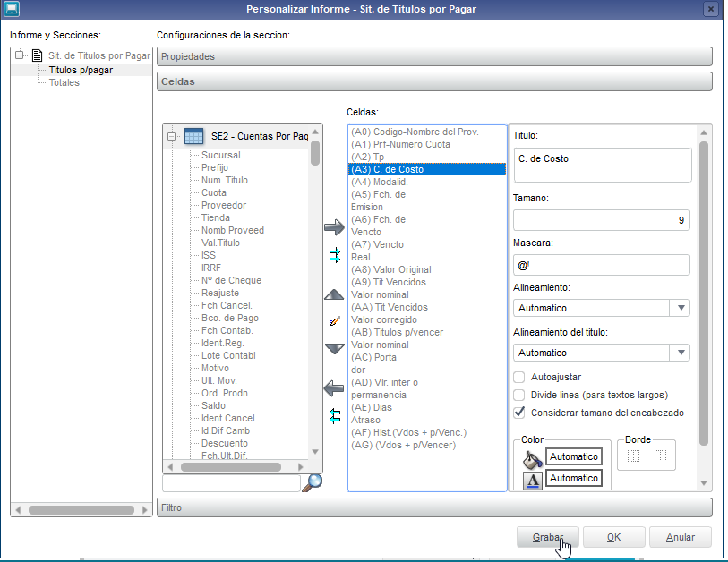Select the second Borde grid icon
The width and height of the screenshot is (728, 562).
(660, 456)
